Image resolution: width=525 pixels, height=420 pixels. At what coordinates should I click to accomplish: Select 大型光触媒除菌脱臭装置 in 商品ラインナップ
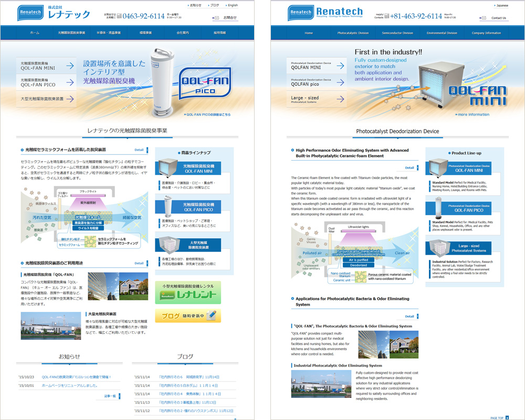188,245
